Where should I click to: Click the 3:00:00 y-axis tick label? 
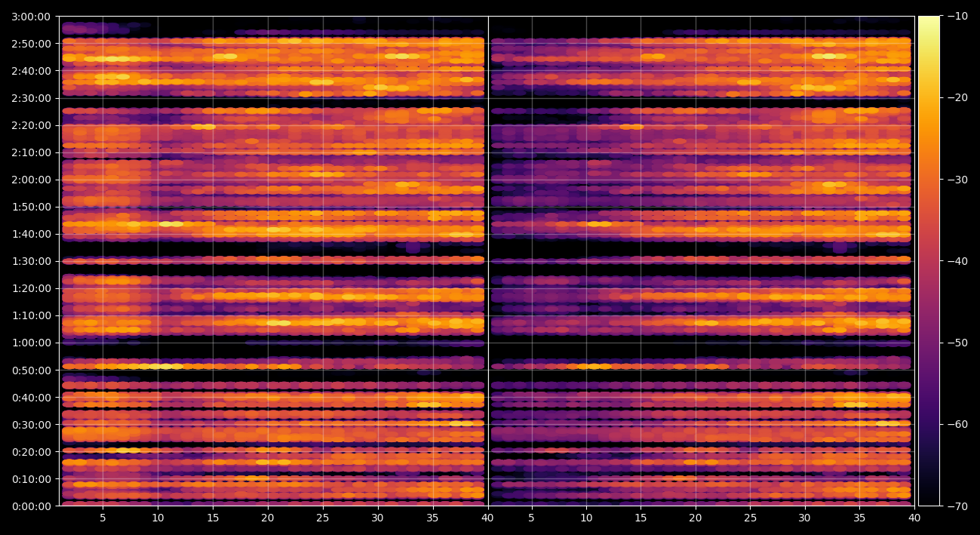click(x=31, y=17)
